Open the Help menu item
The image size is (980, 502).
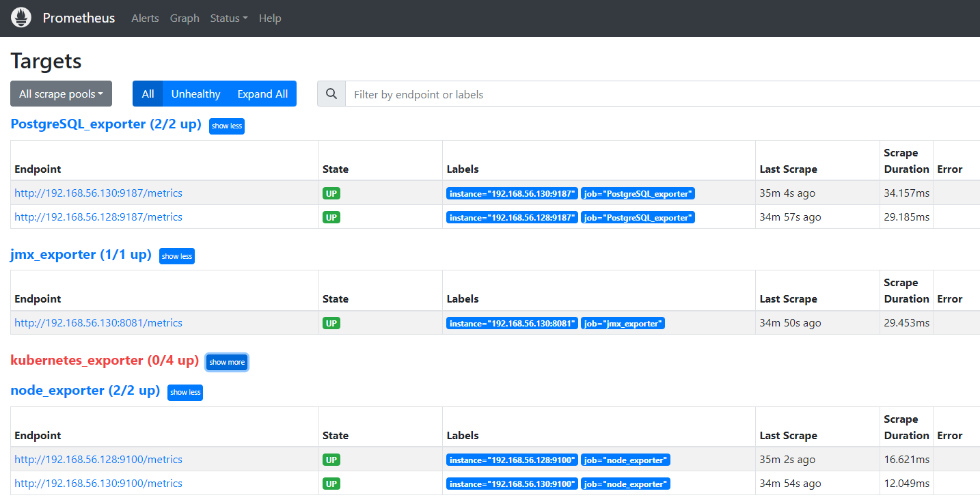(270, 18)
